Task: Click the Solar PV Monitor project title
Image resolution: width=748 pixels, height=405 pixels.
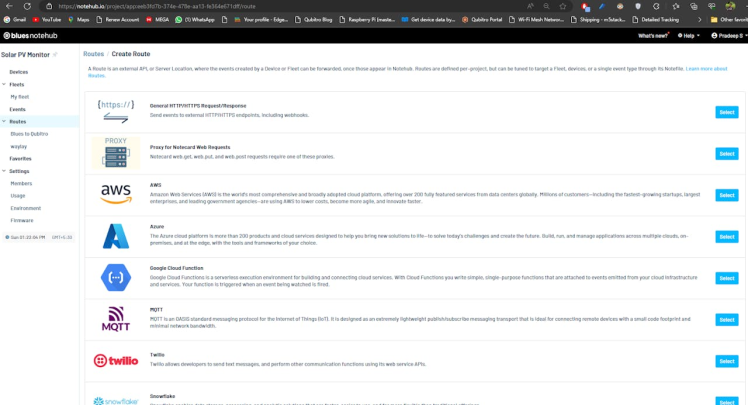Action: [x=25, y=55]
